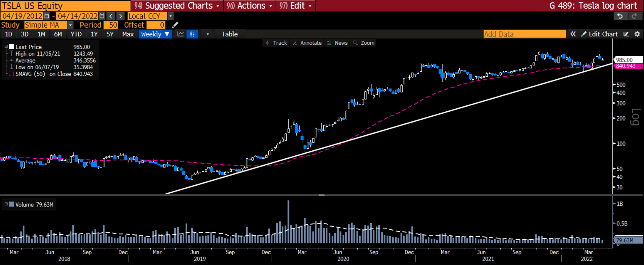This screenshot has width=644, height=265.
Task: Activate the Track crosshair tool
Action: (x=276, y=43)
